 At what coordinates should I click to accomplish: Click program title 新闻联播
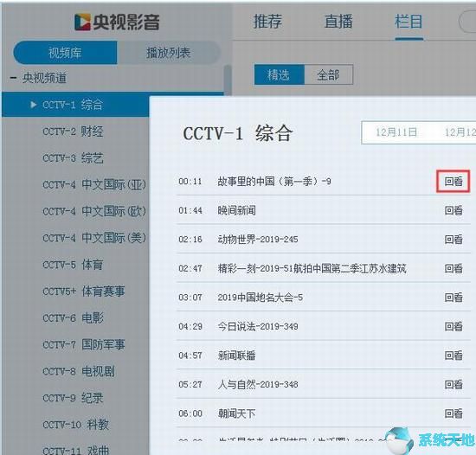[x=237, y=356]
